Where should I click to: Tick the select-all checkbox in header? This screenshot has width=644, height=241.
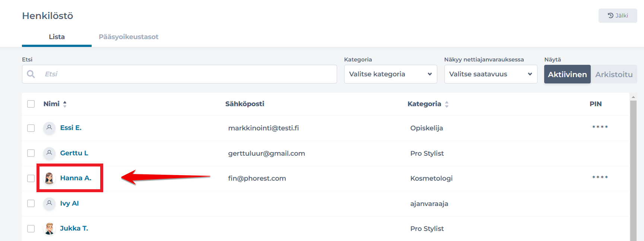coord(31,104)
